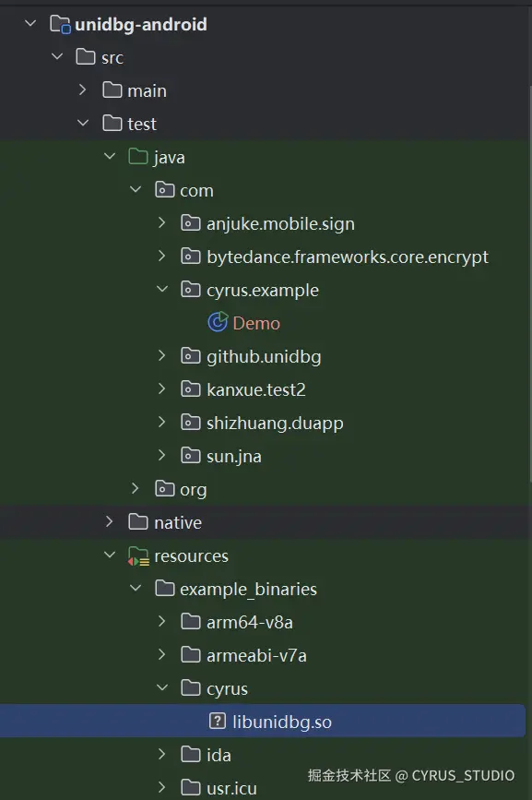Select the shizhuang.duapp package

click(275, 423)
